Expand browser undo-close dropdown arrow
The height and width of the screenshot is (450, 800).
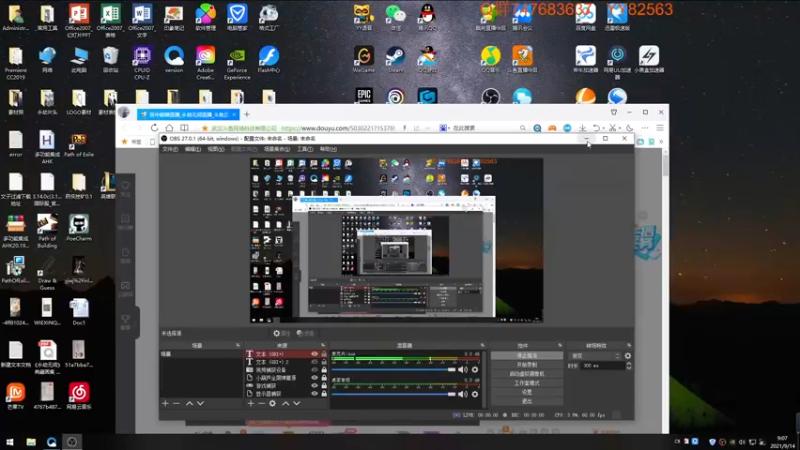(x=603, y=128)
